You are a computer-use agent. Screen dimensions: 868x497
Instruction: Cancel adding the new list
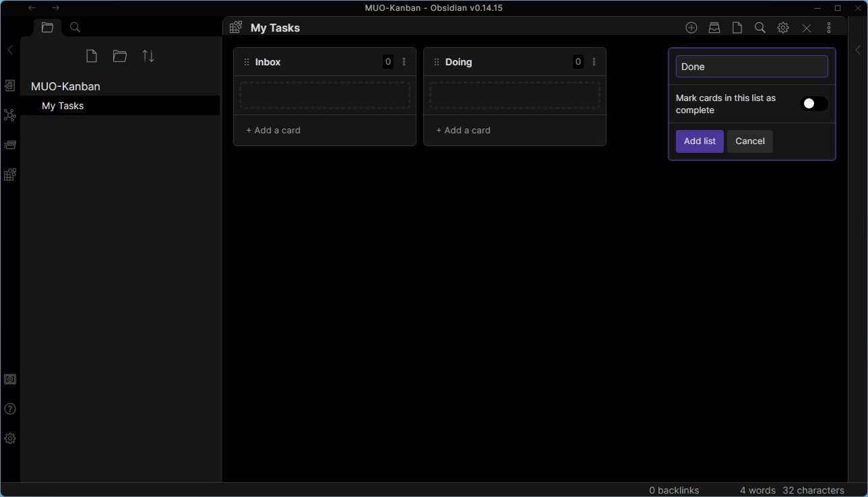click(x=750, y=141)
